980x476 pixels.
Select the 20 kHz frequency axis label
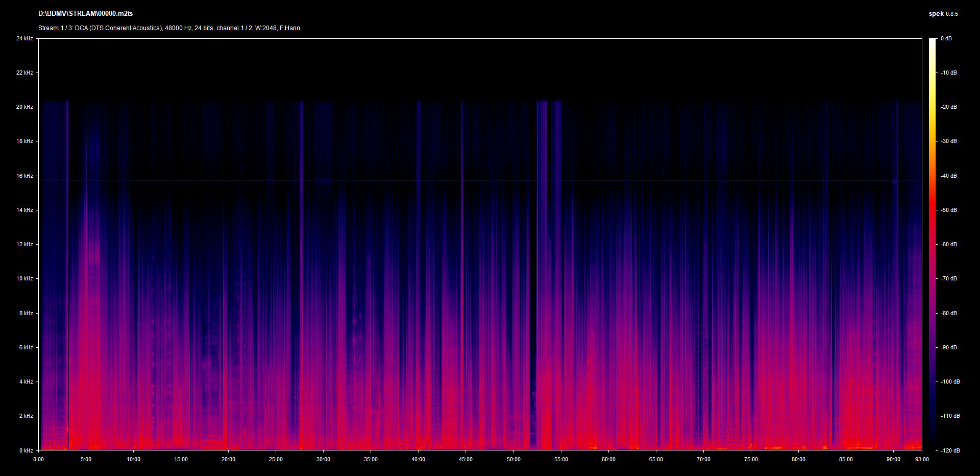coord(24,107)
